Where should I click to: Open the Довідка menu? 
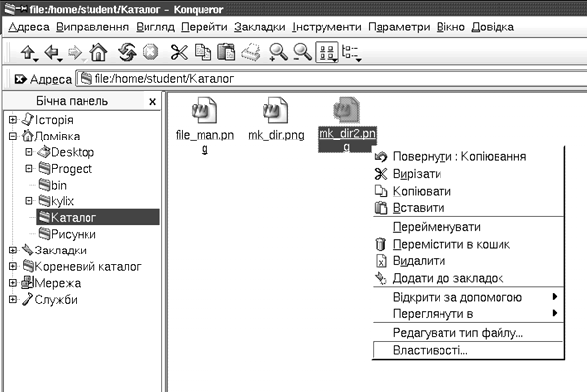493,27
